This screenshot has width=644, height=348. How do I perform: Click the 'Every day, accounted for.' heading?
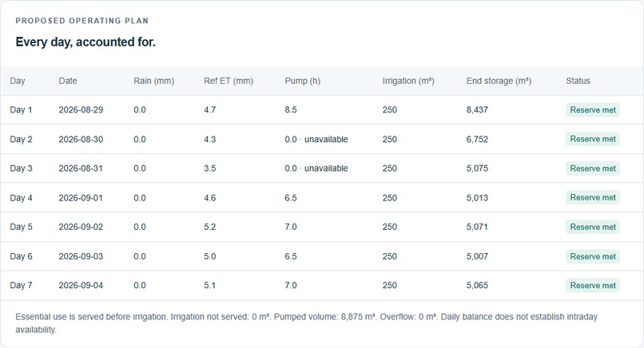pyautogui.click(x=85, y=42)
